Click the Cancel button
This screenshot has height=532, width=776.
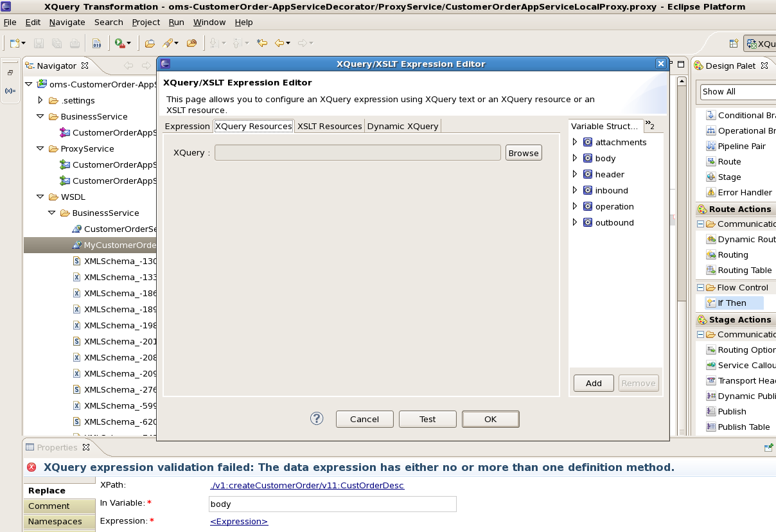(x=364, y=419)
